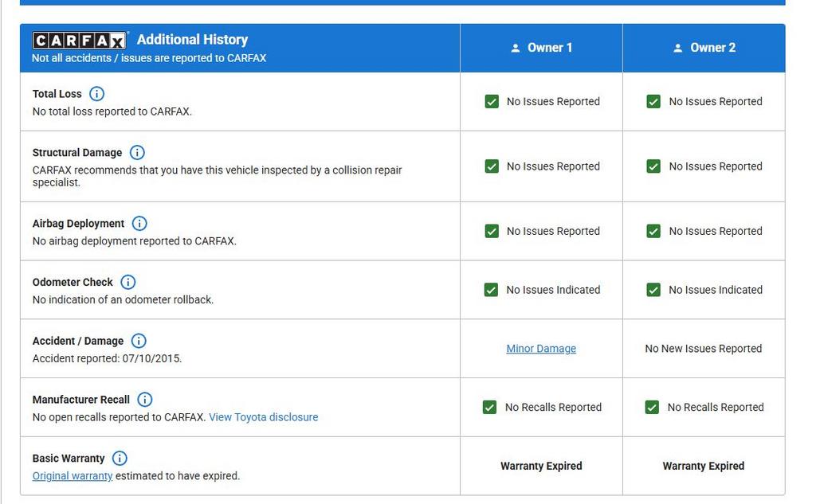Click the 'Odometer Check' row title
This screenshot has width=816, height=504.
click(x=73, y=282)
